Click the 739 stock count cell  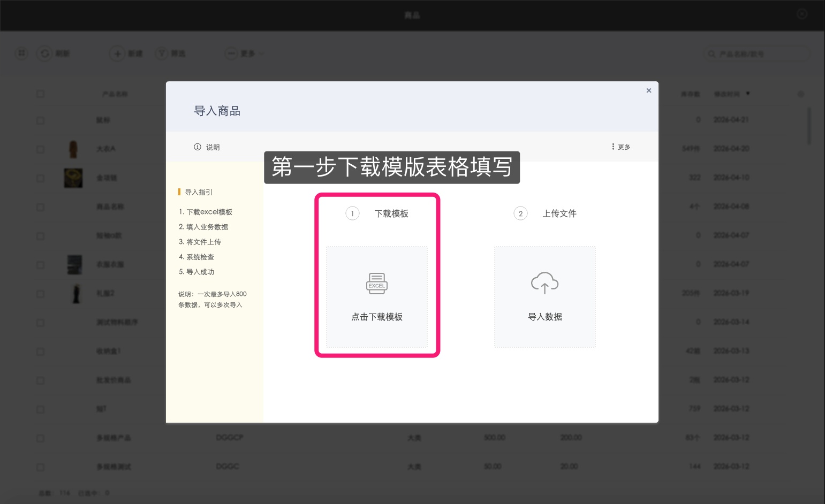coord(694,409)
